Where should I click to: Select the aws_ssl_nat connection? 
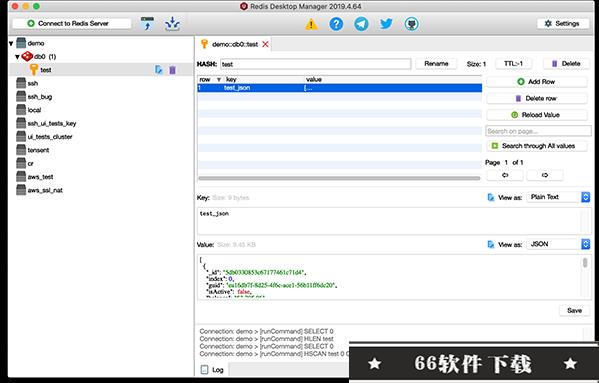(45, 190)
